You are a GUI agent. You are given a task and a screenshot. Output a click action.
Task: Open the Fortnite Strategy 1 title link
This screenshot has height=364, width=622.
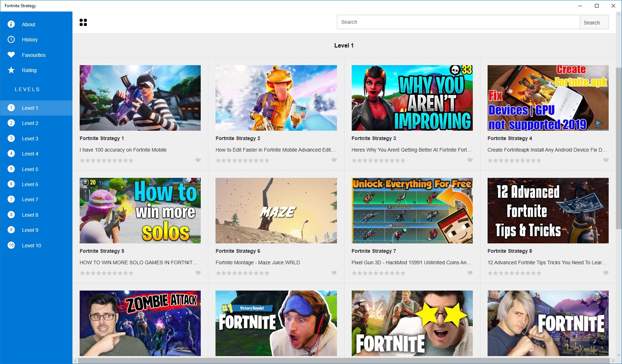tap(102, 138)
